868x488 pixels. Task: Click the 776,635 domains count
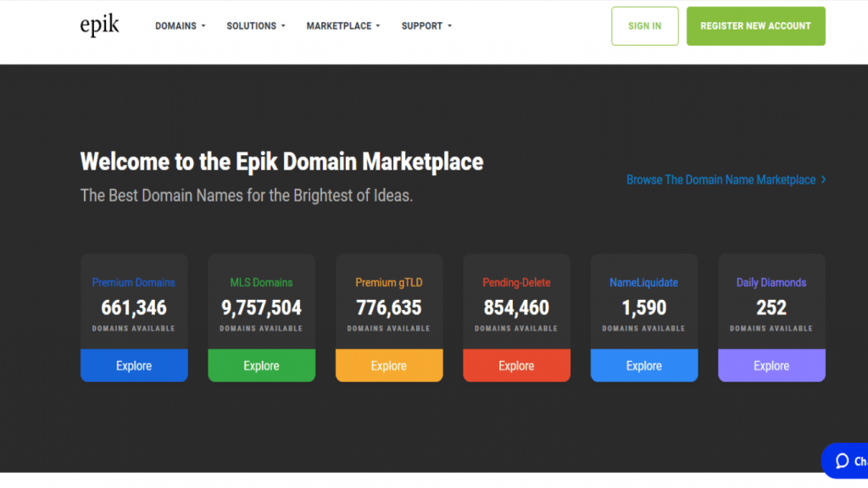pyautogui.click(x=388, y=308)
